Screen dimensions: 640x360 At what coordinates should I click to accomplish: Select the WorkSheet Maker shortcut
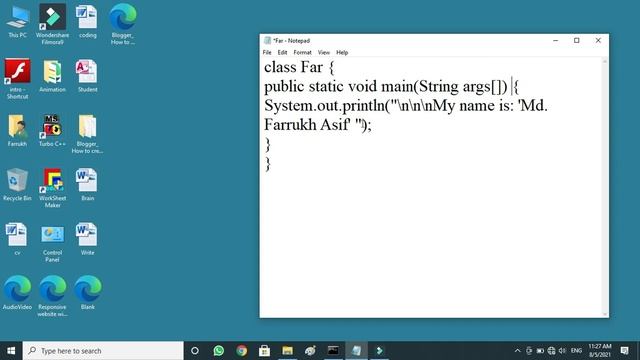(52, 188)
